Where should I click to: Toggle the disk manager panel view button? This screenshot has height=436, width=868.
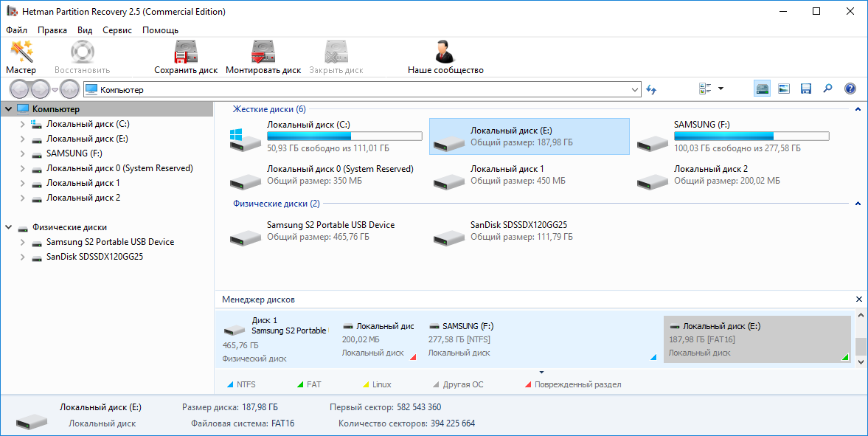[x=762, y=89]
